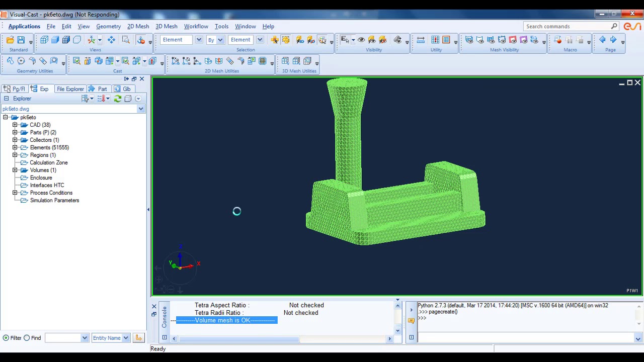Open the pk6eto.dwg file dropdown

click(x=141, y=109)
